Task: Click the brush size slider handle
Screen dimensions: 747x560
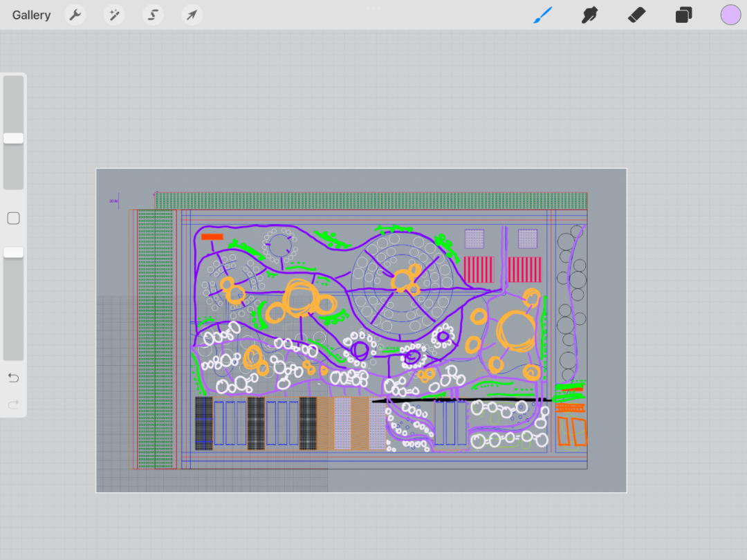Action: coord(13,138)
